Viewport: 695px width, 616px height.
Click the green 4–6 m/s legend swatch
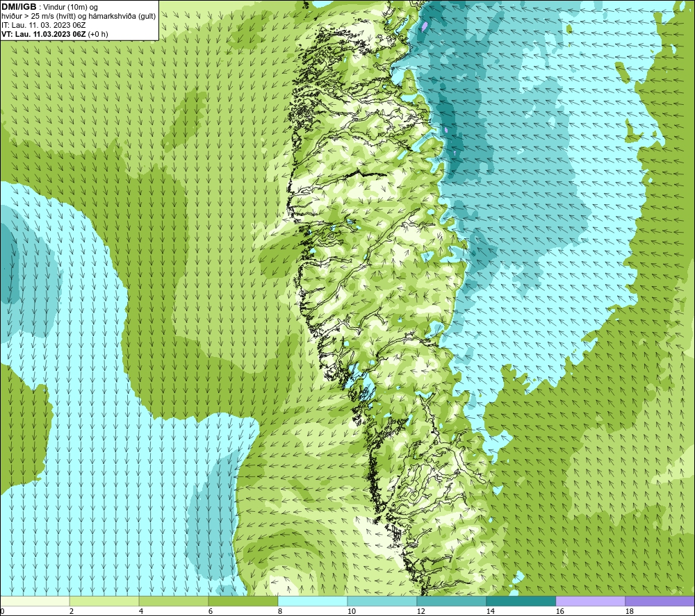tap(174, 601)
